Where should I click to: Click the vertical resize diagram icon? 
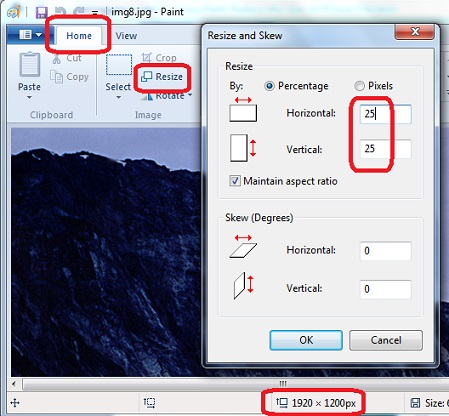click(243, 148)
